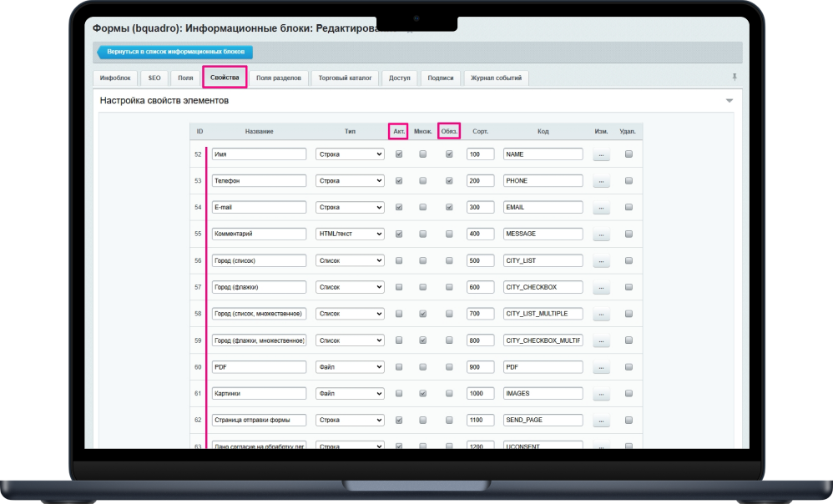Image resolution: width=833 pixels, height=504 pixels.
Task: Mark Имя row for deletion
Action: coord(629,154)
